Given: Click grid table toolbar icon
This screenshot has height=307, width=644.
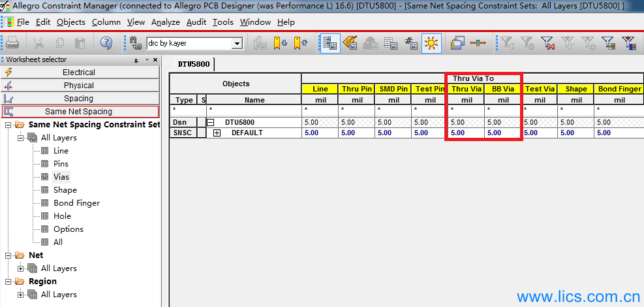Looking at the screenshot, I should click(x=390, y=42).
